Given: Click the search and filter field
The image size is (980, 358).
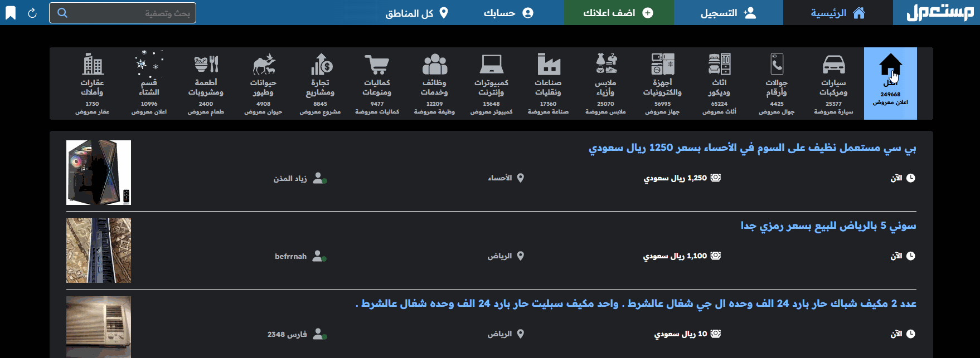Looking at the screenshot, I should 123,13.
